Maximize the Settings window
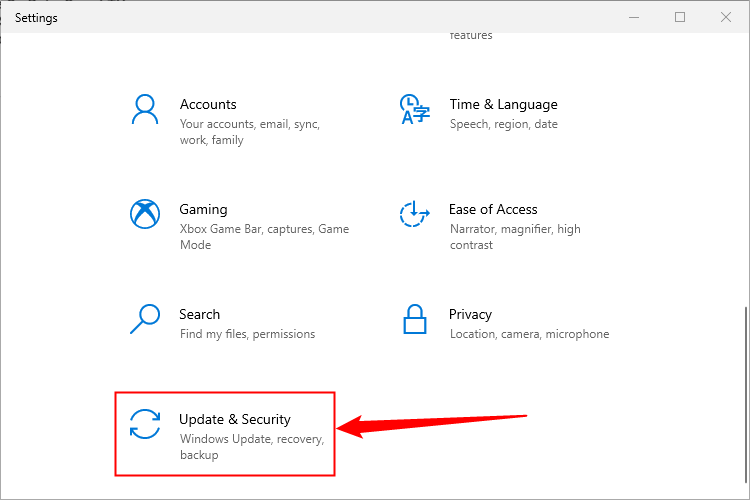Viewport: 750px width, 500px height. click(x=680, y=17)
